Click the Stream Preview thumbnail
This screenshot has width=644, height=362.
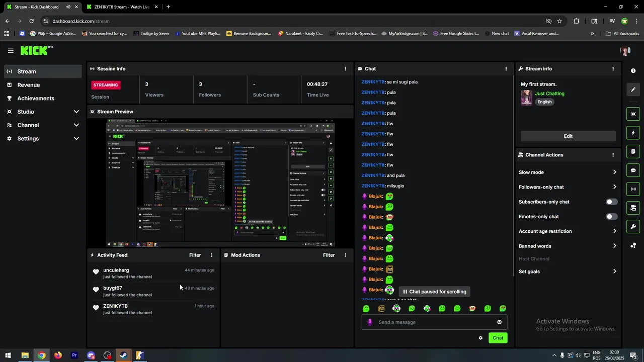click(x=220, y=183)
